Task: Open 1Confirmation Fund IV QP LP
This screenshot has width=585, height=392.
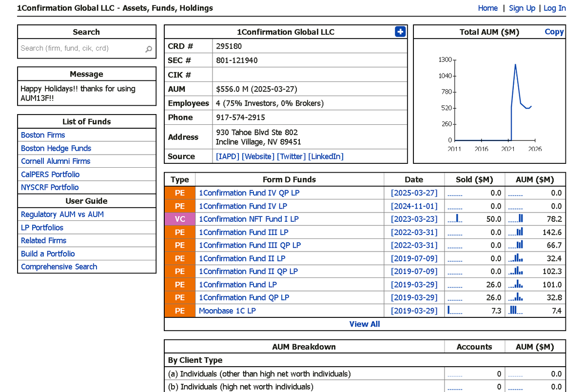Action: click(x=249, y=193)
